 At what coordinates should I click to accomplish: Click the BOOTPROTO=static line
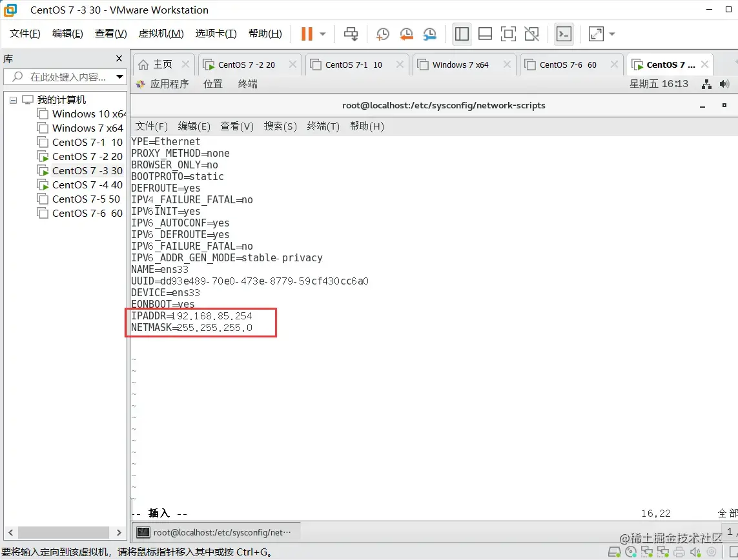tap(178, 176)
